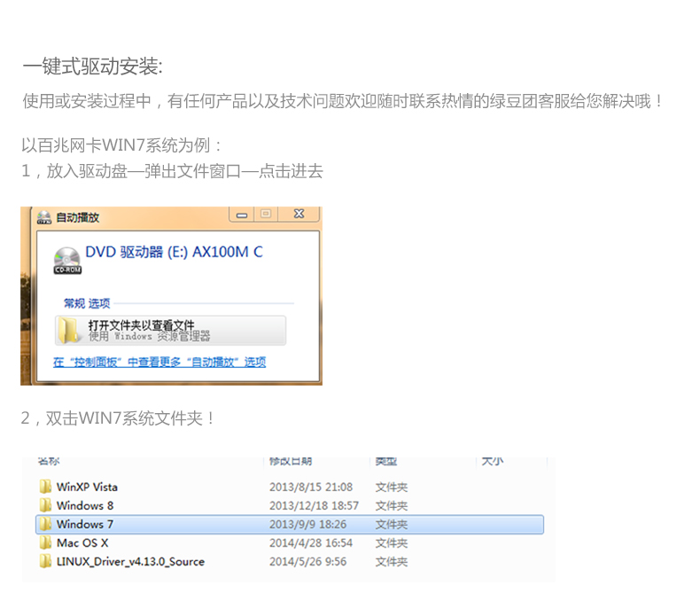700x593 pixels.
Task: Click date 2013/9/9 18:26
Action: coord(307,525)
